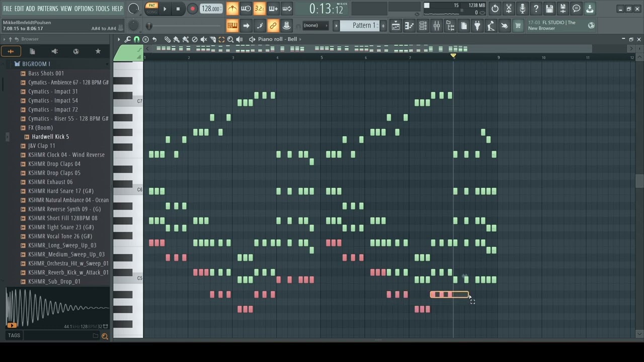
Task: Open the shopping cart icon
Action: pos(518,26)
